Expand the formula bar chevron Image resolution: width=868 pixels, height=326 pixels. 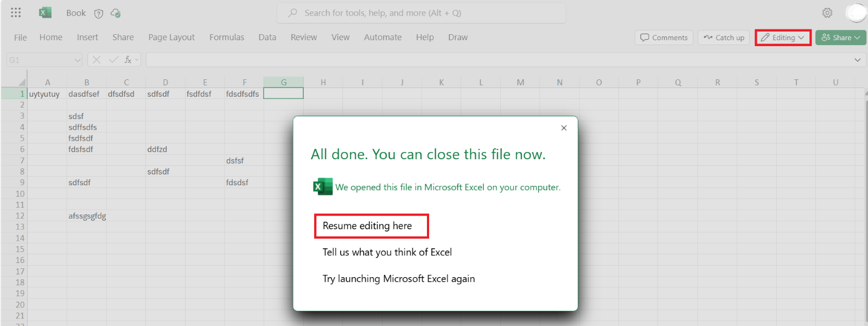[x=858, y=60]
